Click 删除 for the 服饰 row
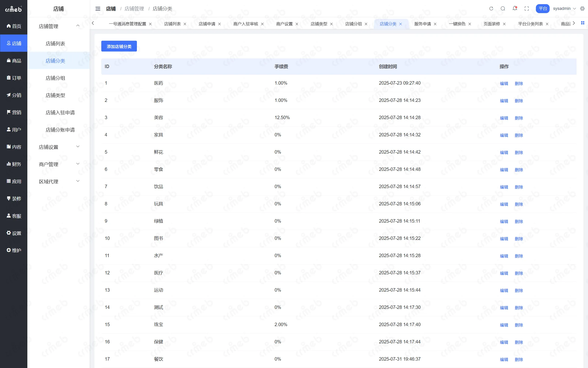Image resolution: width=588 pixels, height=368 pixels. tap(519, 101)
